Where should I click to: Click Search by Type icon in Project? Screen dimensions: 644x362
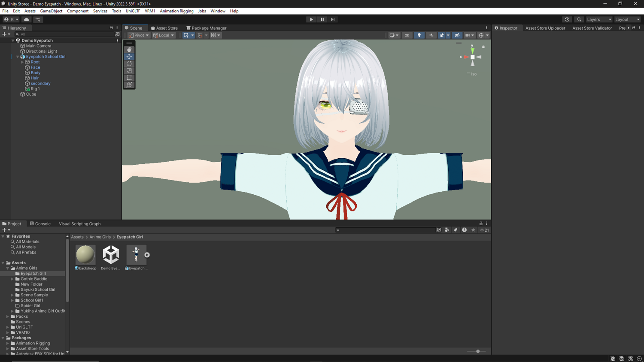click(x=447, y=230)
